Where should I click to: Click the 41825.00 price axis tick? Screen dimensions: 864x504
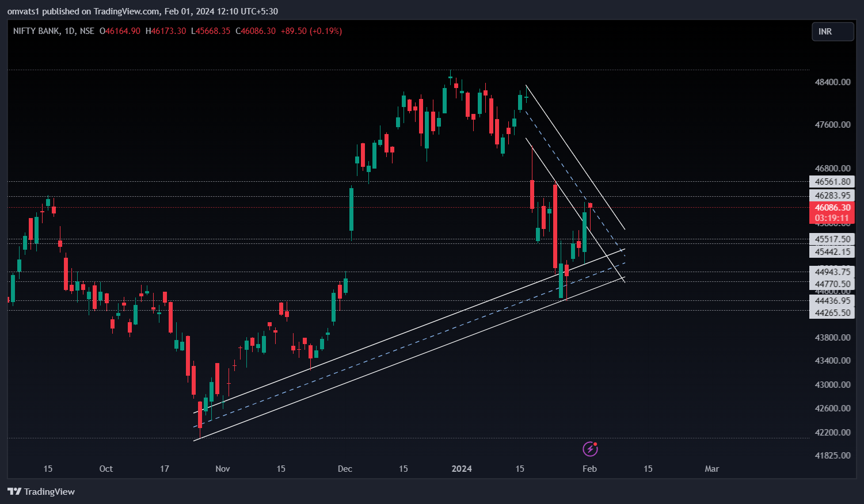[x=832, y=456]
